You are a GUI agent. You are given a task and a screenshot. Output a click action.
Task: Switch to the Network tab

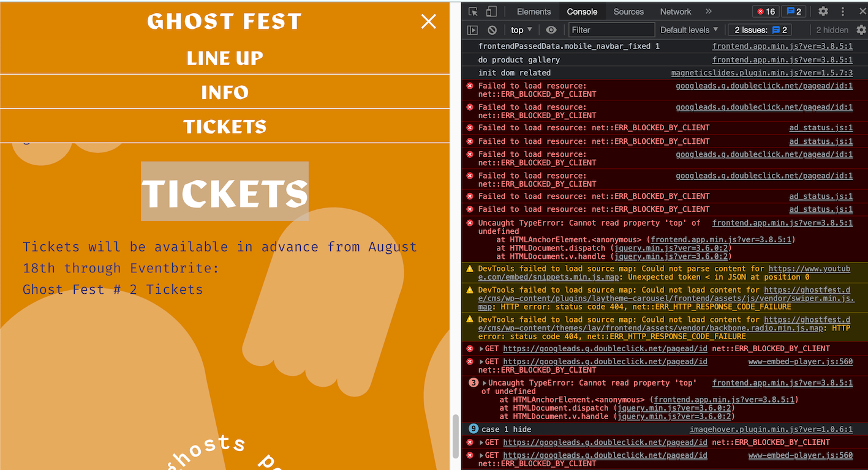tap(675, 11)
